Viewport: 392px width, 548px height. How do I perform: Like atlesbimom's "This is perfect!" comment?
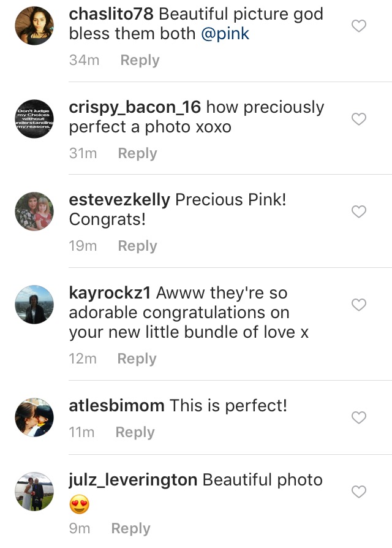pos(359,417)
